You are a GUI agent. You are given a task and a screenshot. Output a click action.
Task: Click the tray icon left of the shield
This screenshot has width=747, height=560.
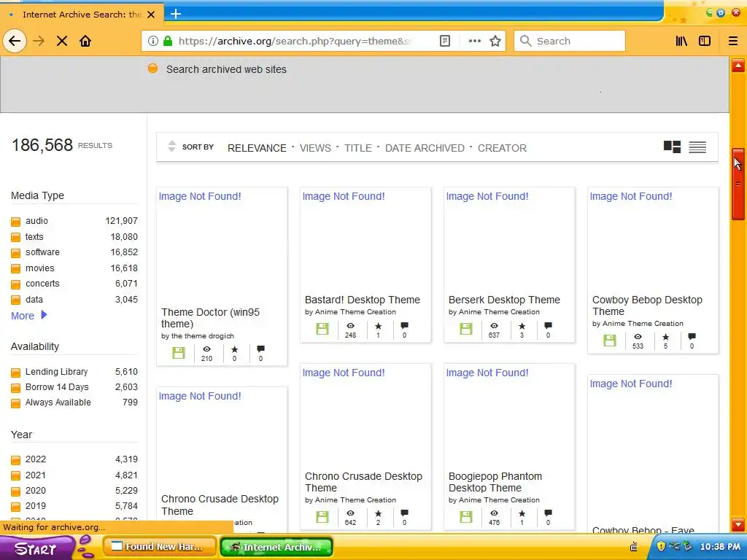634,547
